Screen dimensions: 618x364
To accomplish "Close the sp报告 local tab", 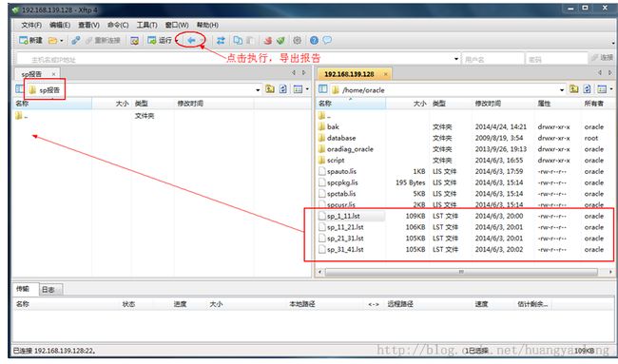I will [53, 74].
